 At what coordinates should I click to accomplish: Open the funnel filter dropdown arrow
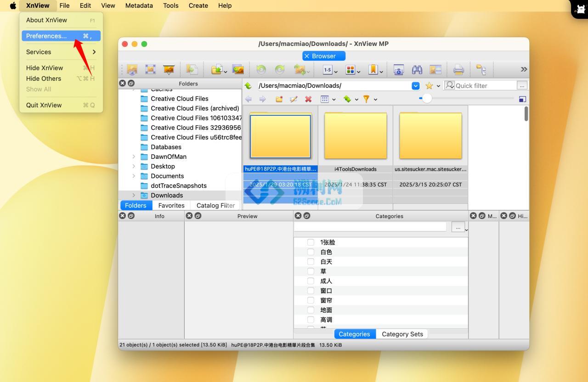[x=375, y=99]
